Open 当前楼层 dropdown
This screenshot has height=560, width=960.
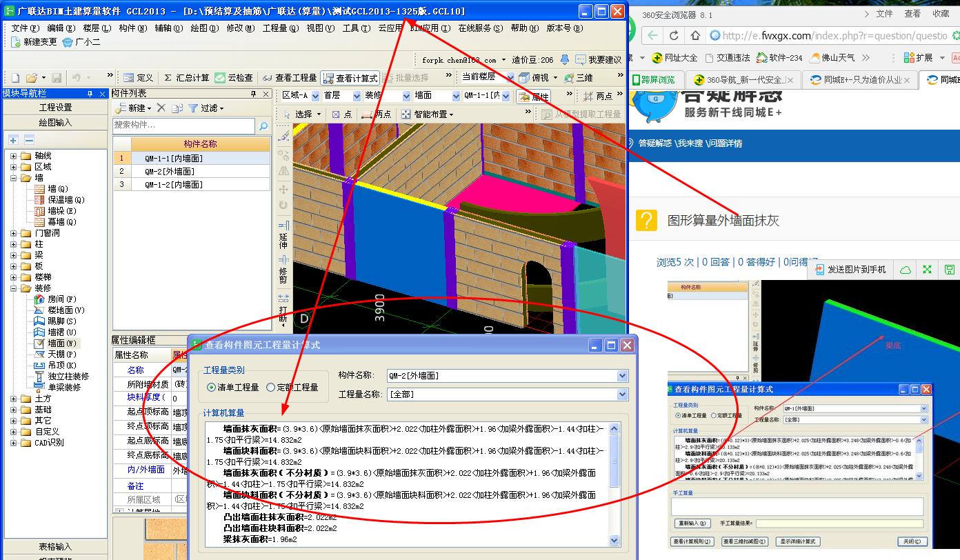click(509, 78)
